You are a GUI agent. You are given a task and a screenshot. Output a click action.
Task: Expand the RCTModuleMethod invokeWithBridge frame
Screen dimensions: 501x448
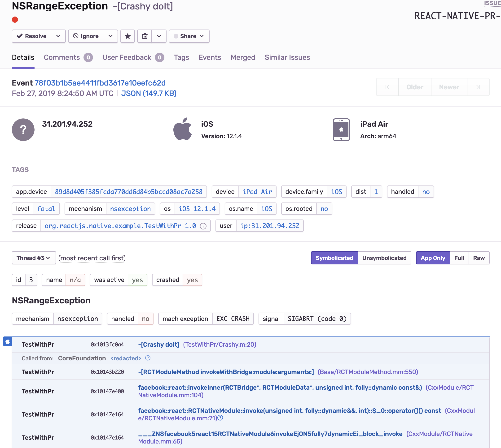click(251, 372)
